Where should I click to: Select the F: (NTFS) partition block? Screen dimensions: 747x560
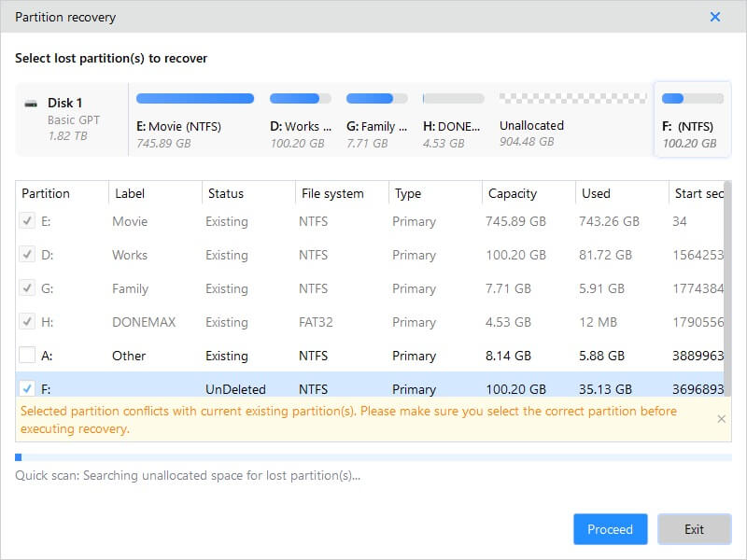693,120
